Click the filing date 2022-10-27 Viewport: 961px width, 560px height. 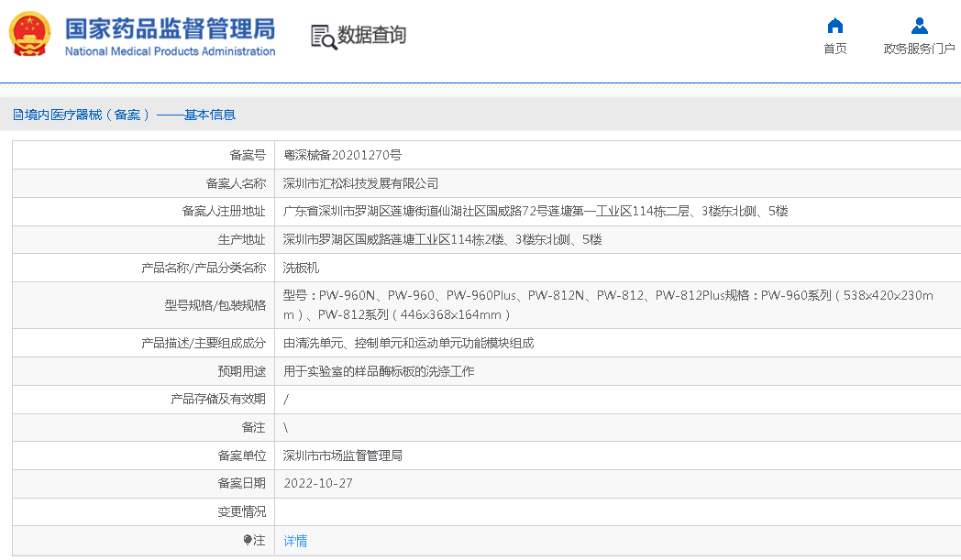(317, 483)
